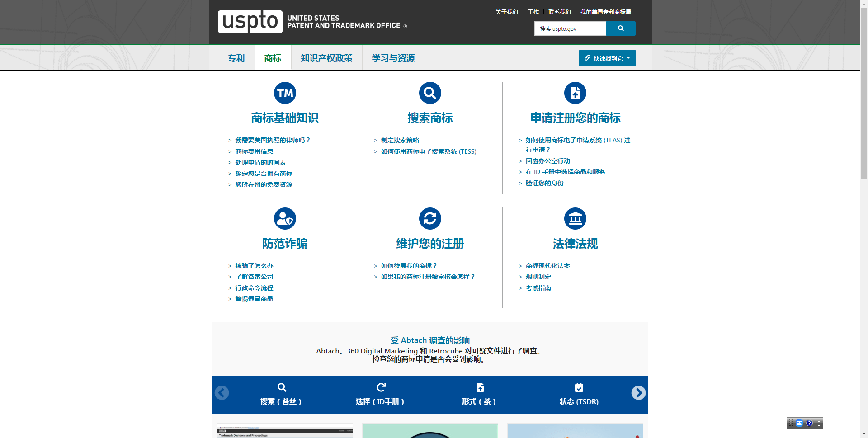Expand the language bar options with its down arrow
This screenshot has height=438, width=868.
click(819, 425)
